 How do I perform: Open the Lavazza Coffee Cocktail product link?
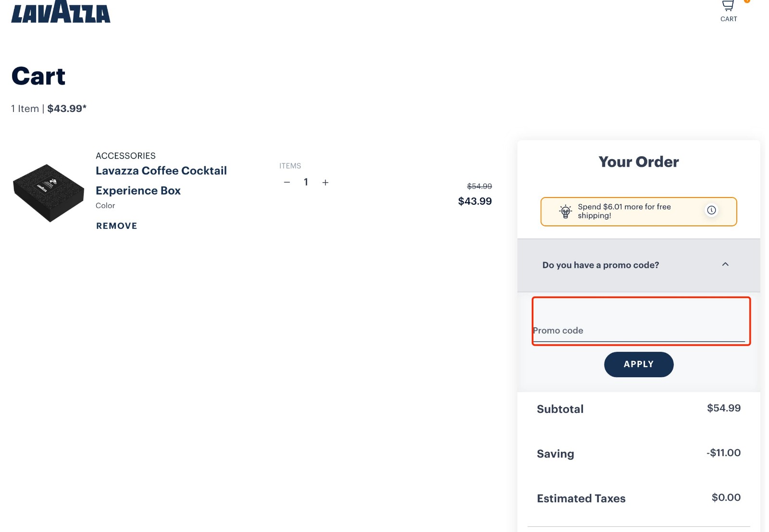pos(161,180)
